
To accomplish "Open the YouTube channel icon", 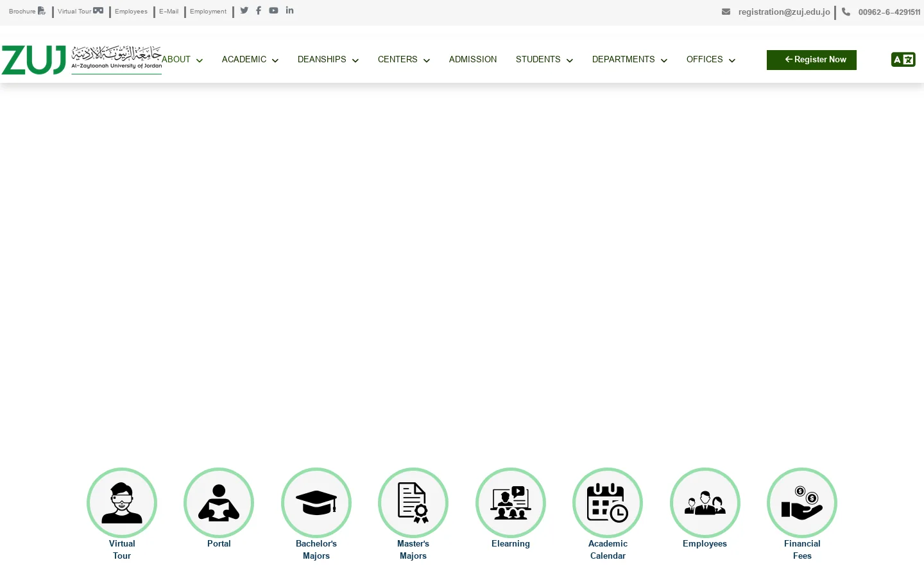I will click(273, 10).
